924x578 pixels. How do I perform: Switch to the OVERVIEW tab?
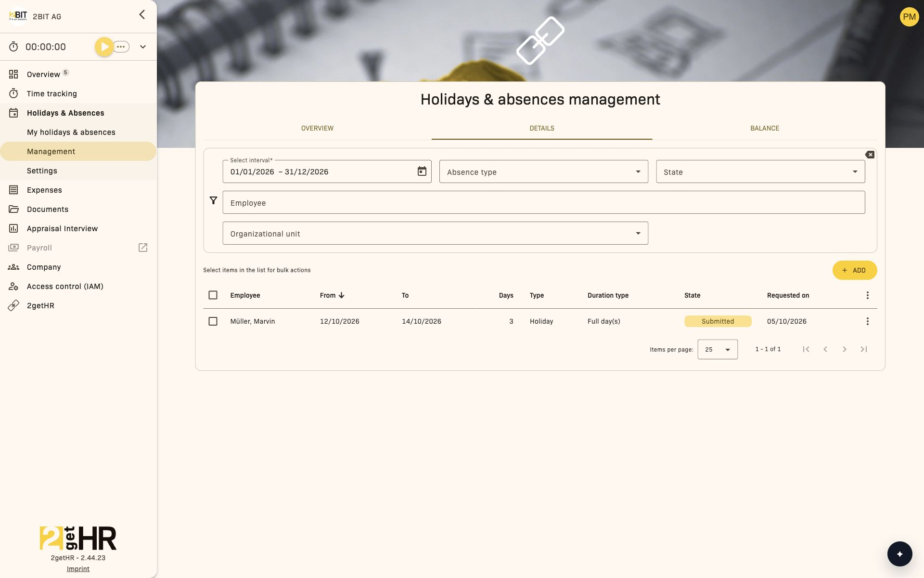317,128
